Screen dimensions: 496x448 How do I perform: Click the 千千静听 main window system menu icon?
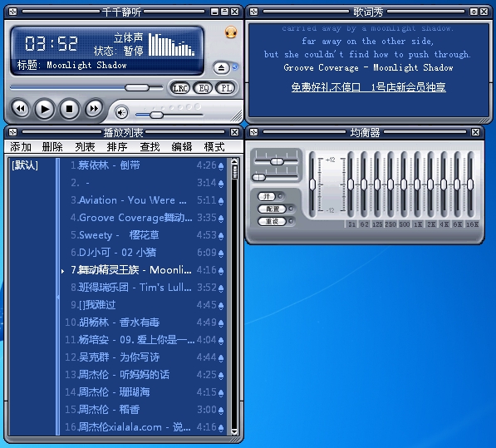point(13,12)
